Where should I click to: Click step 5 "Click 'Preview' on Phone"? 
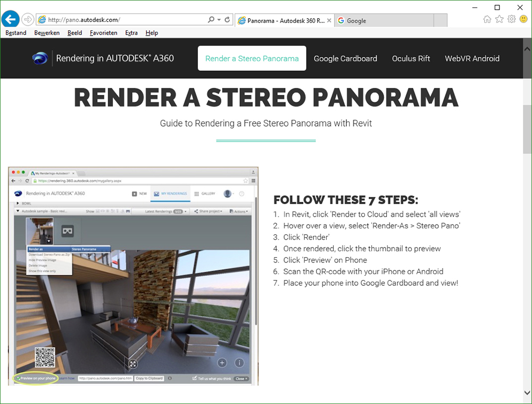click(x=325, y=260)
